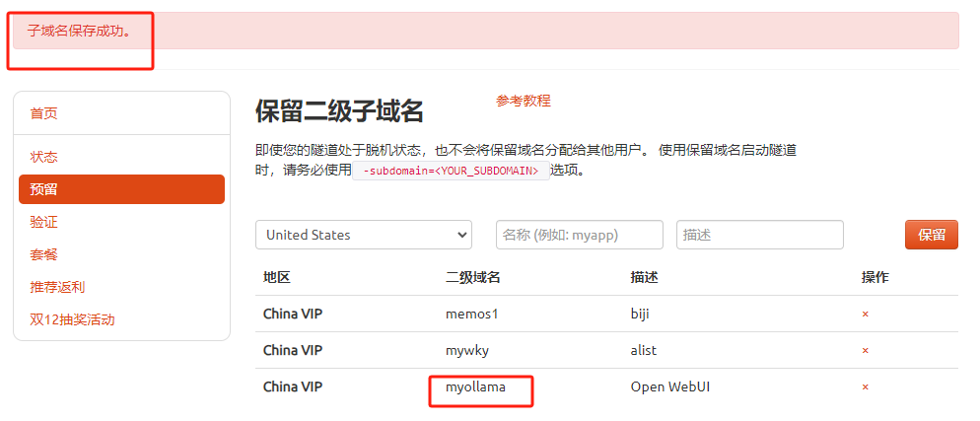Open the 双12抽奖活动 sidebar link

(x=72, y=319)
